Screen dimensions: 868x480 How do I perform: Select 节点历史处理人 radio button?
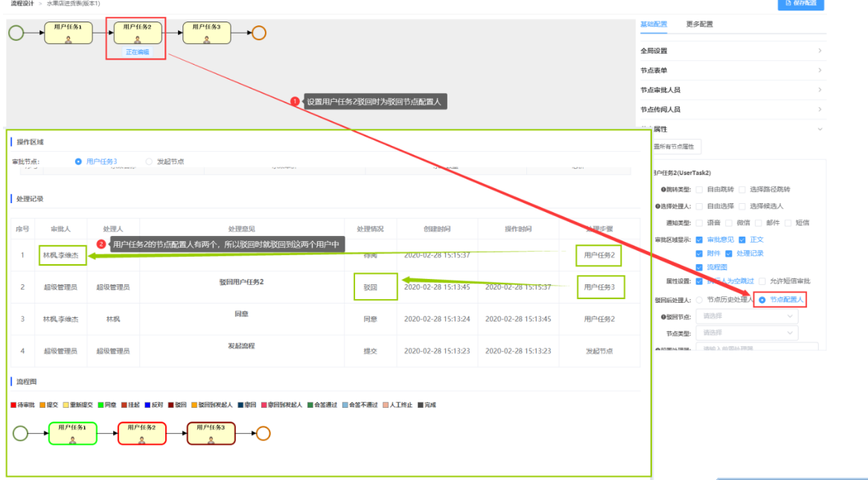(x=699, y=299)
